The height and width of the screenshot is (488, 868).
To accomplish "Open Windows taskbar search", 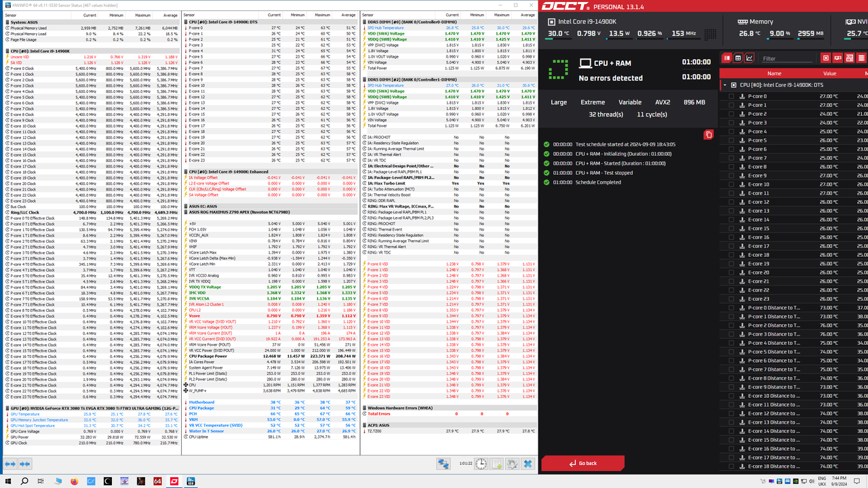I will click(x=24, y=481).
